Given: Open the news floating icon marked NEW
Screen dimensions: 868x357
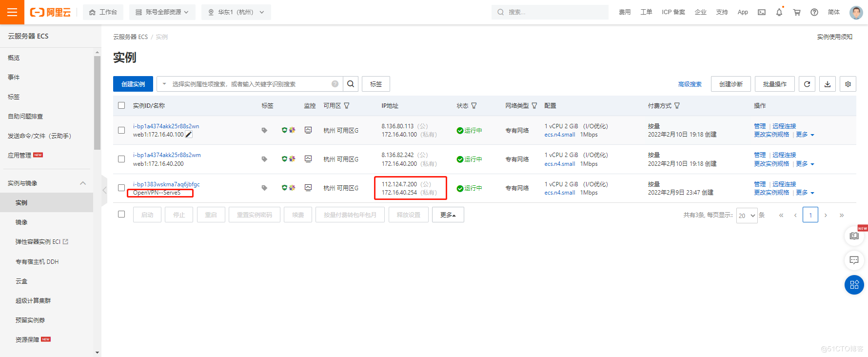Looking at the screenshot, I should coord(854,236).
